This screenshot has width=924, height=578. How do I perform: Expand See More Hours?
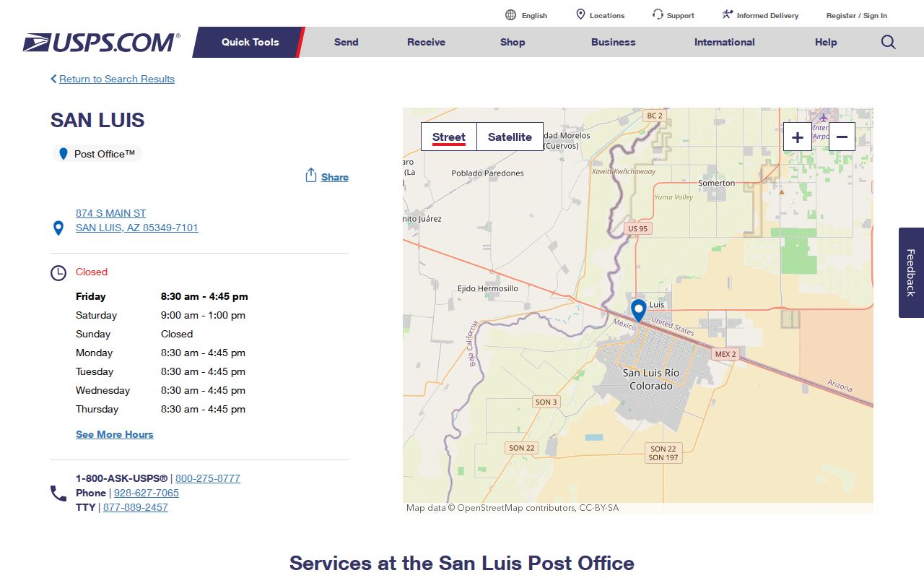coord(115,434)
